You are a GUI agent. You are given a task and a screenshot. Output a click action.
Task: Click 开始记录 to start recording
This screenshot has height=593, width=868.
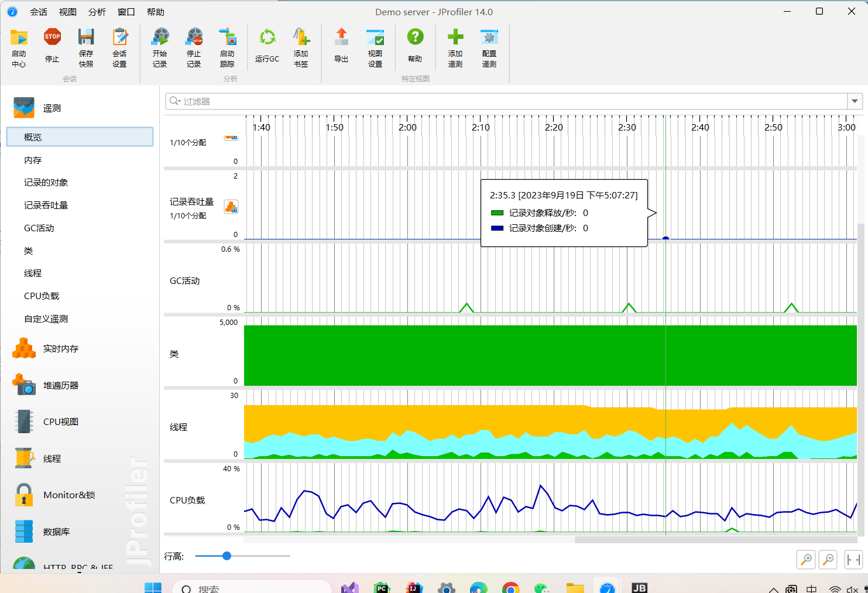160,48
